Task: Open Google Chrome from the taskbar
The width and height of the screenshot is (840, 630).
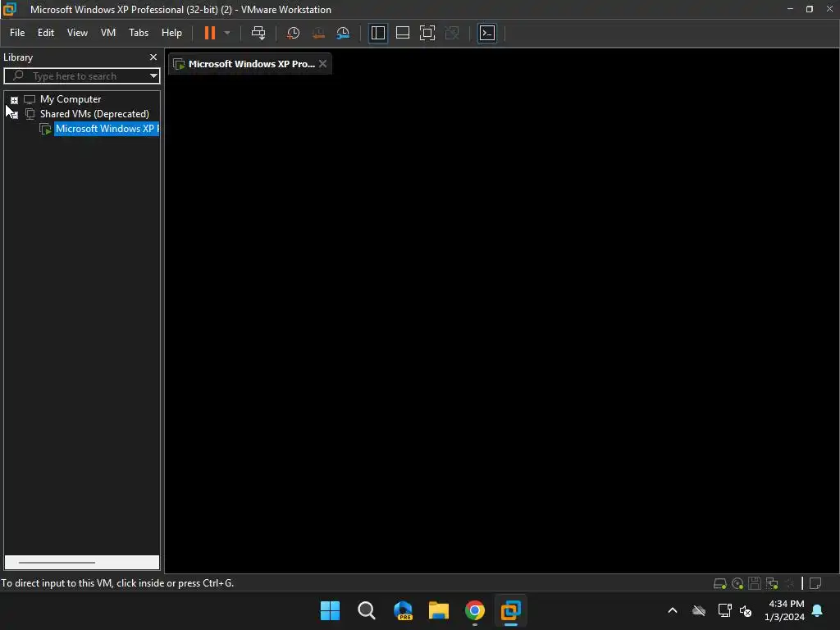Action: pyautogui.click(x=475, y=610)
